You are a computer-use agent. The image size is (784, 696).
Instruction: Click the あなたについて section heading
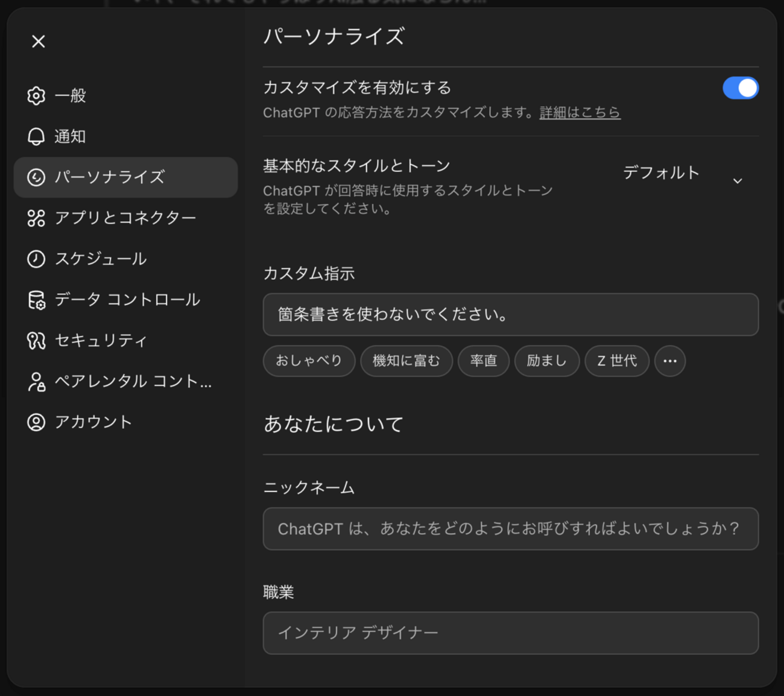pyautogui.click(x=334, y=424)
